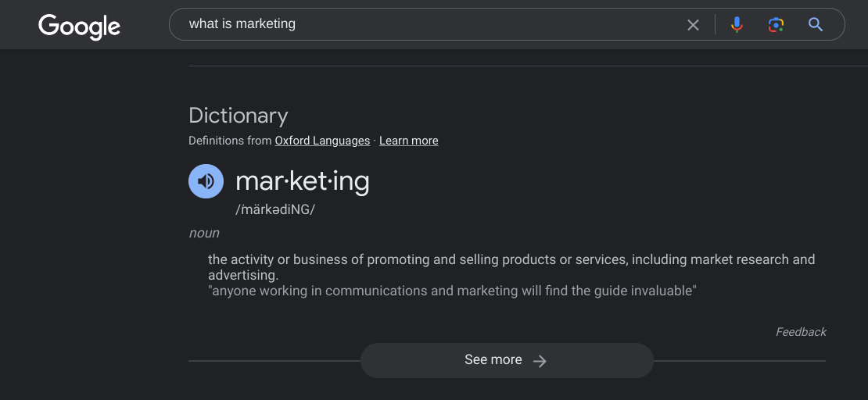Click the Feedback link
The height and width of the screenshot is (400, 868).
coord(801,332)
